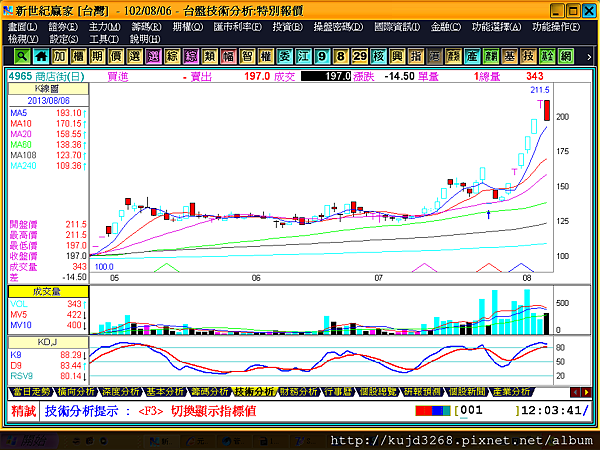
Task: Expand toolbar with right chevron arrow
Action: [x=589, y=57]
